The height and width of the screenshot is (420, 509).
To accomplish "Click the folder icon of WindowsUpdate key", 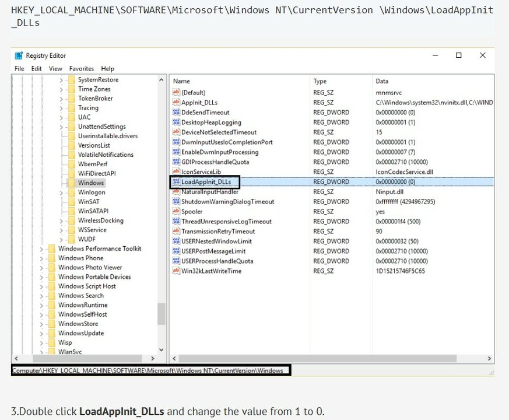I will coord(52,333).
